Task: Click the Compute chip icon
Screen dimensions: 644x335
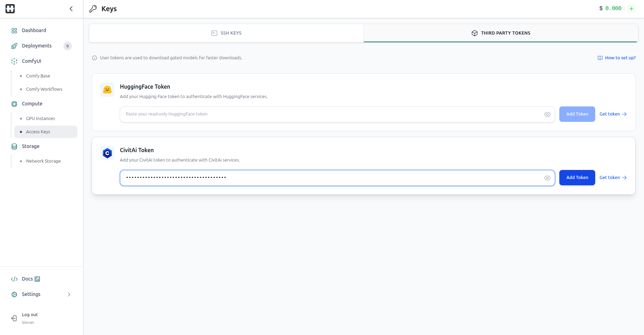Action: point(14,104)
